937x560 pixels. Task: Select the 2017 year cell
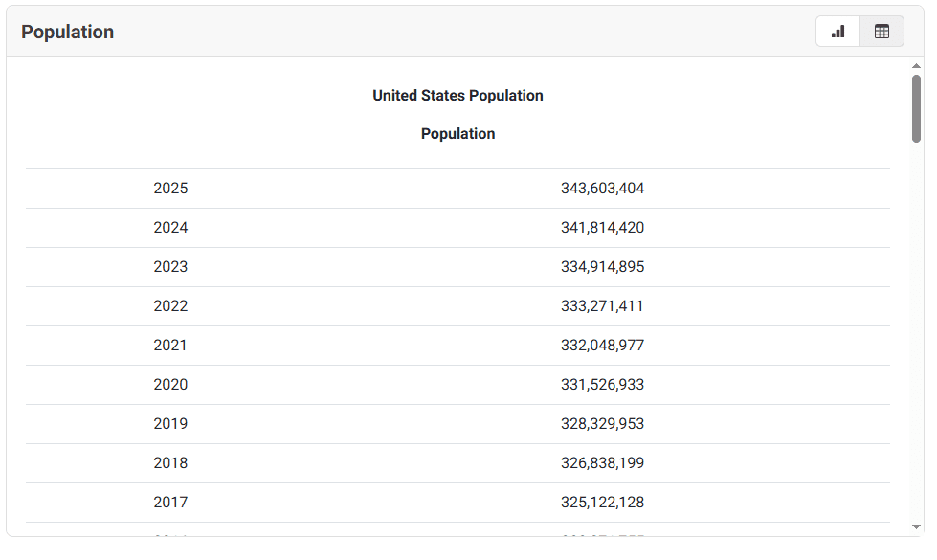tap(170, 502)
